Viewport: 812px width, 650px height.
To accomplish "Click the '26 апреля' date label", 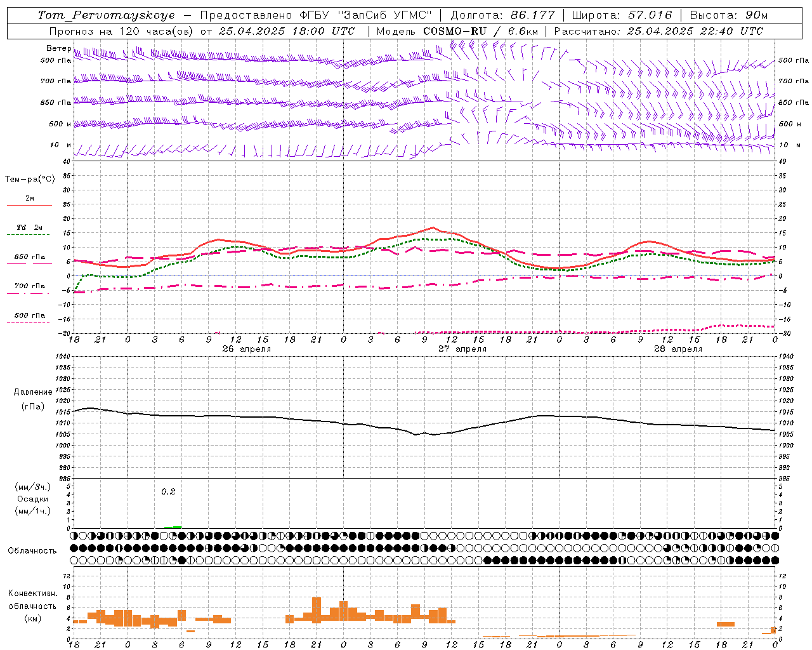I will click(246, 349).
